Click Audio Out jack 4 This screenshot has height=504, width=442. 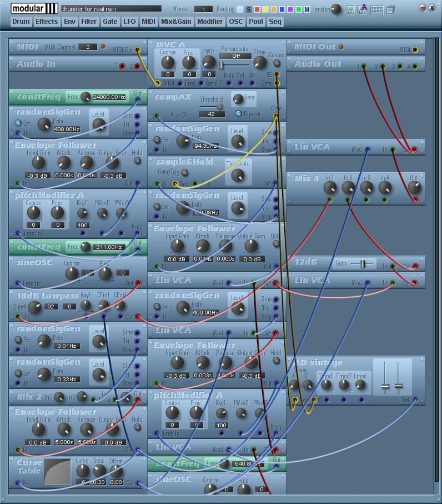point(415,66)
